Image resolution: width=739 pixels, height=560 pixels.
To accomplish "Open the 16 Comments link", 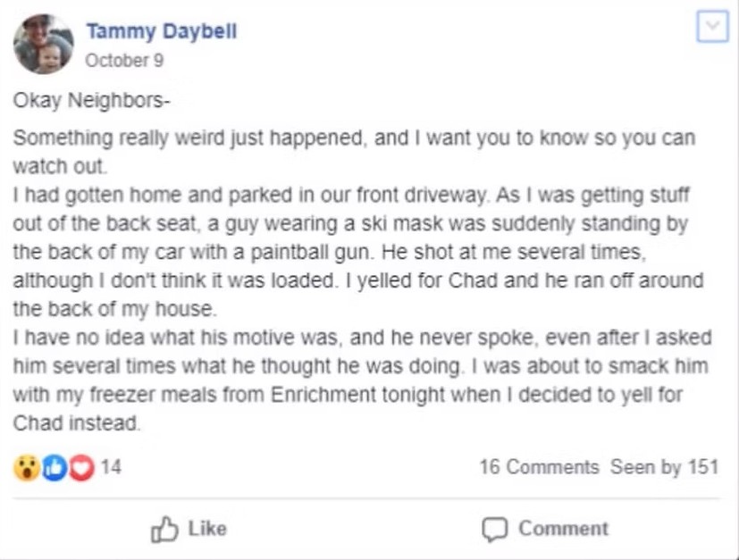I will click(539, 467).
